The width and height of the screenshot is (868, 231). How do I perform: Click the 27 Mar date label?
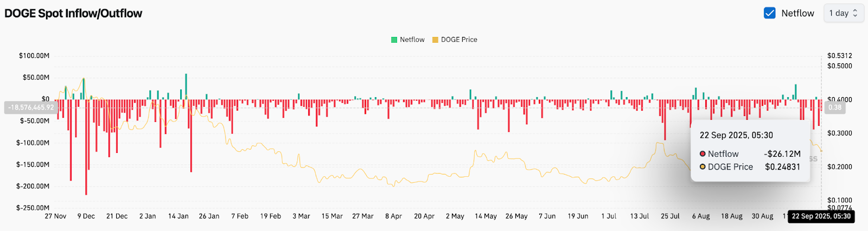pyautogui.click(x=363, y=216)
